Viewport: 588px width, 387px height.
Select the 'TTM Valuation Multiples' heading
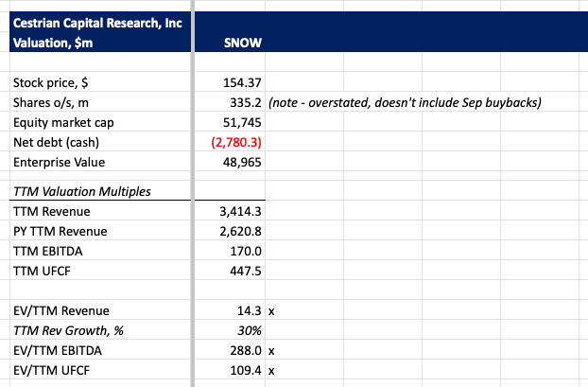point(81,191)
